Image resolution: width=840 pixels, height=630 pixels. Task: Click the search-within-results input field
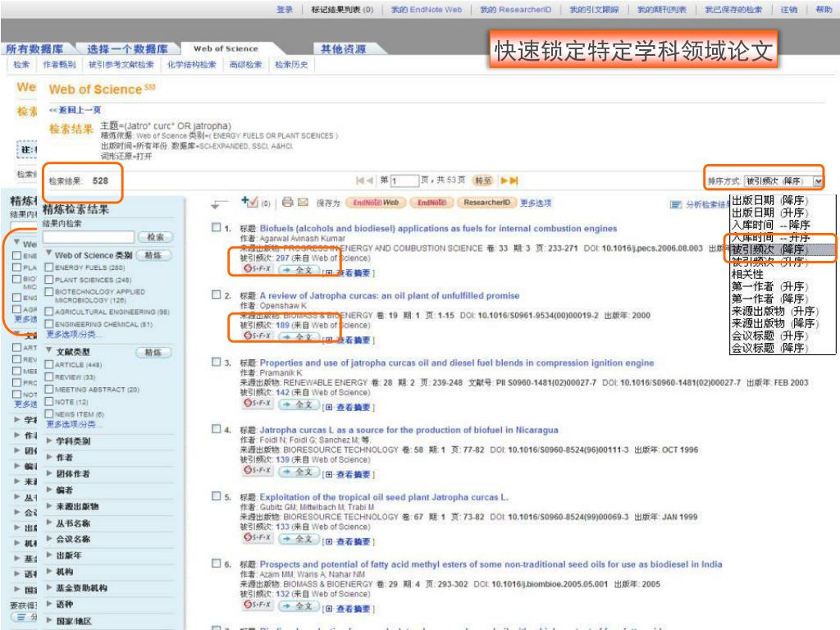point(89,237)
